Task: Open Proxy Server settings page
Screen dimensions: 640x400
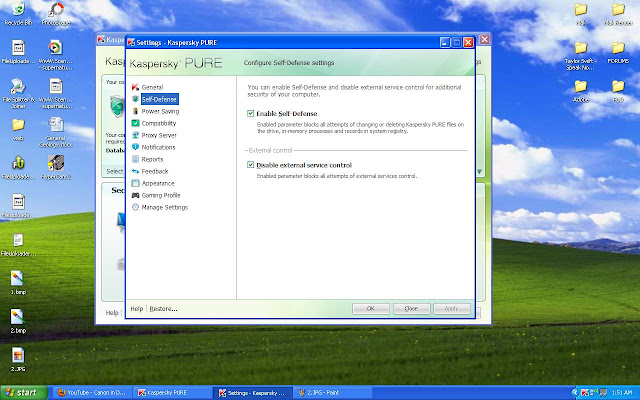Action: 159,136
